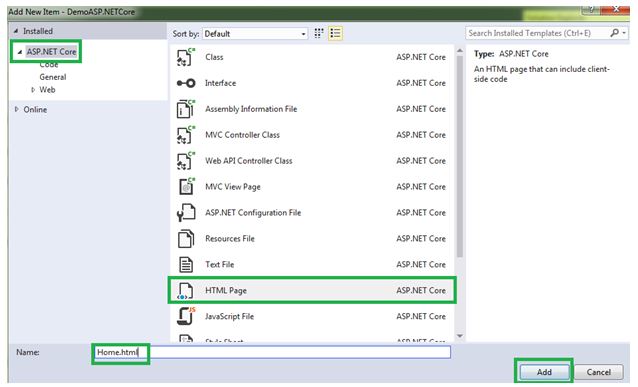Screen dimensions: 638x387
Task: Select the Text File icon
Action: coord(186,265)
